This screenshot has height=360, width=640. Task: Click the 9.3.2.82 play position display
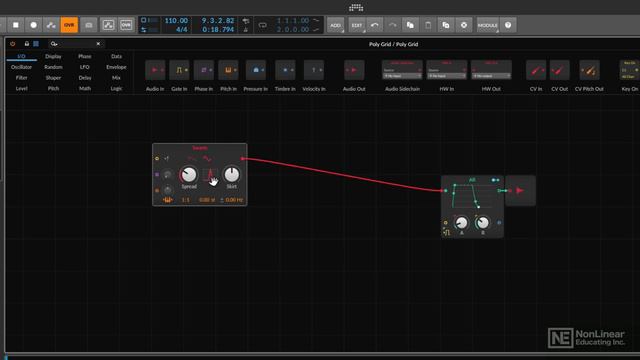pos(218,20)
